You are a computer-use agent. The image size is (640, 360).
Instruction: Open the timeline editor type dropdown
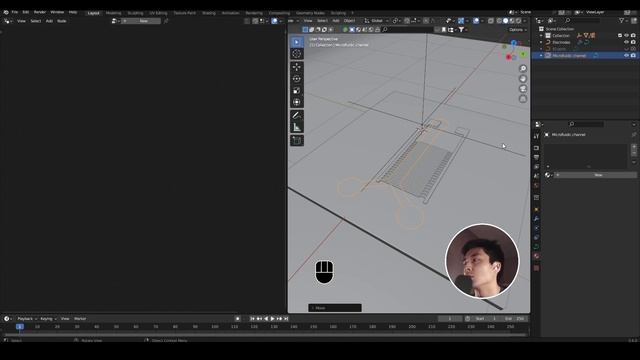[8, 319]
